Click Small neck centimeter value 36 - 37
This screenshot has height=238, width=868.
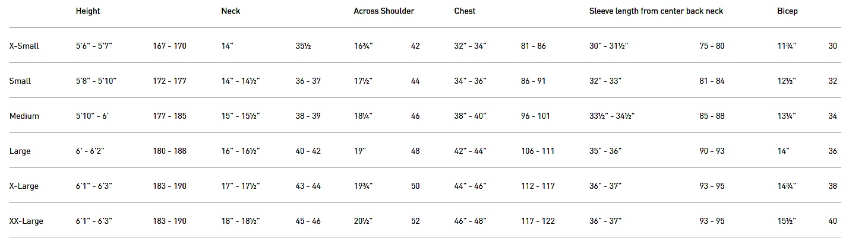[x=308, y=81]
